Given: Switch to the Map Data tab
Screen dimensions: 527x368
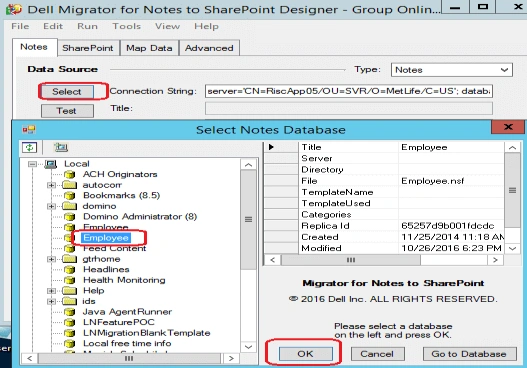Looking at the screenshot, I should point(149,48).
